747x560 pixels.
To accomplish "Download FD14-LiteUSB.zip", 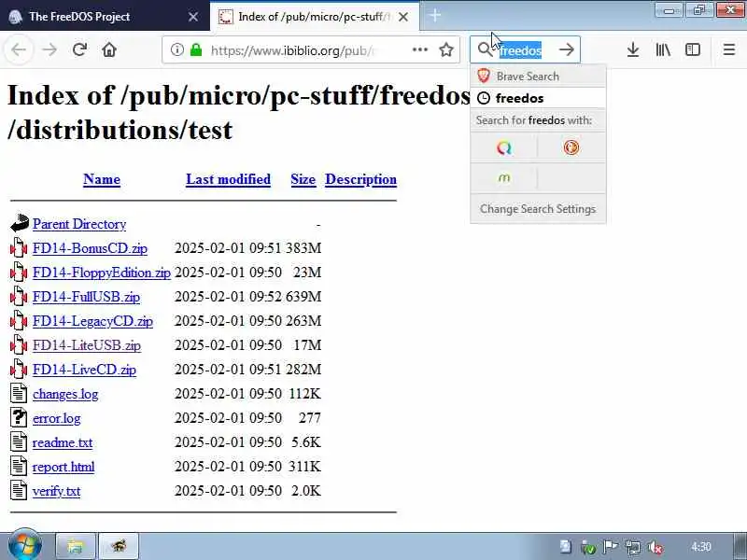I will 87,345.
